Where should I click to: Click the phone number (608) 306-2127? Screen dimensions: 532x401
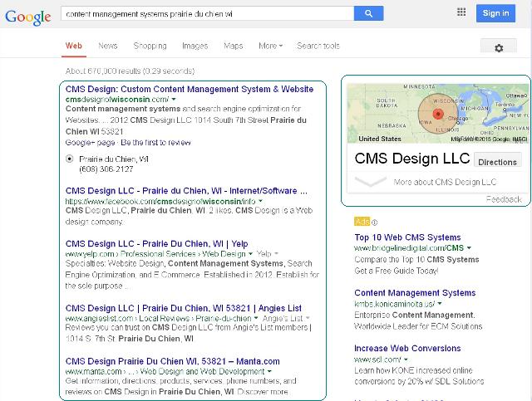click(x=106, y=169)
